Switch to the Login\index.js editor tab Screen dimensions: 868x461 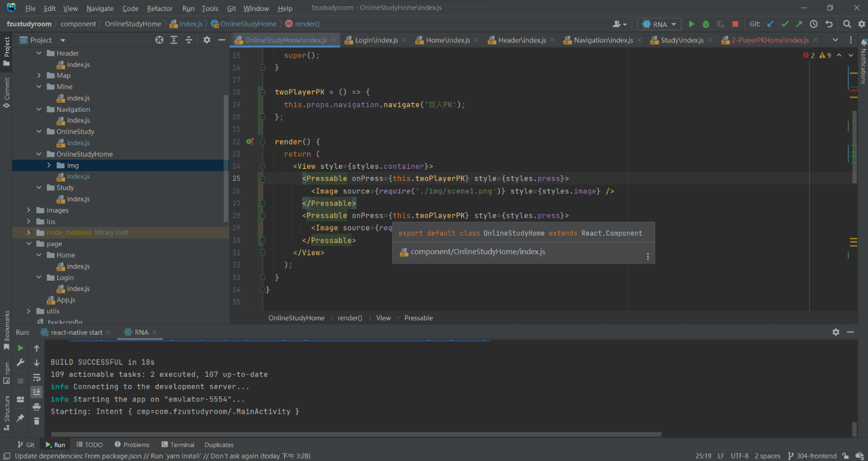click(376, 40)
